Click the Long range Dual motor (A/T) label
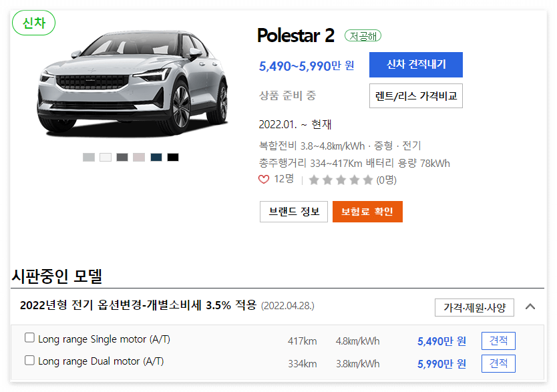The width and height of the screenshot is (557, 392). [101, 361]
